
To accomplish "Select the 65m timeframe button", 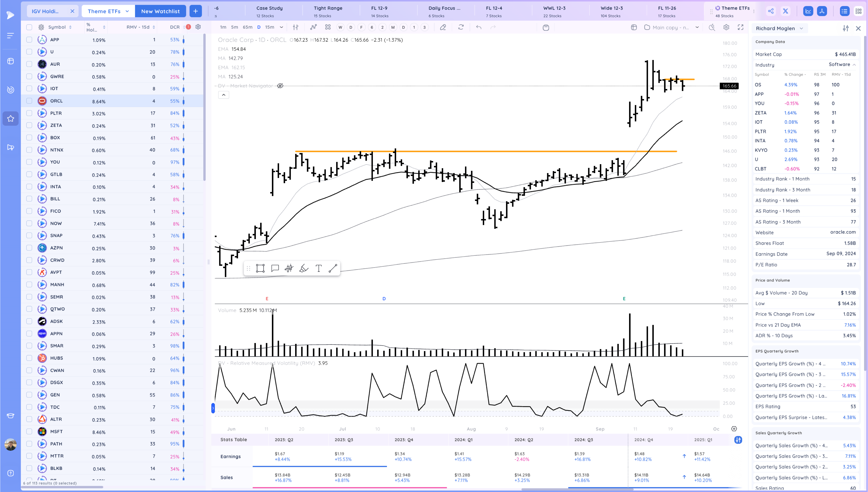I will [247, 27].
